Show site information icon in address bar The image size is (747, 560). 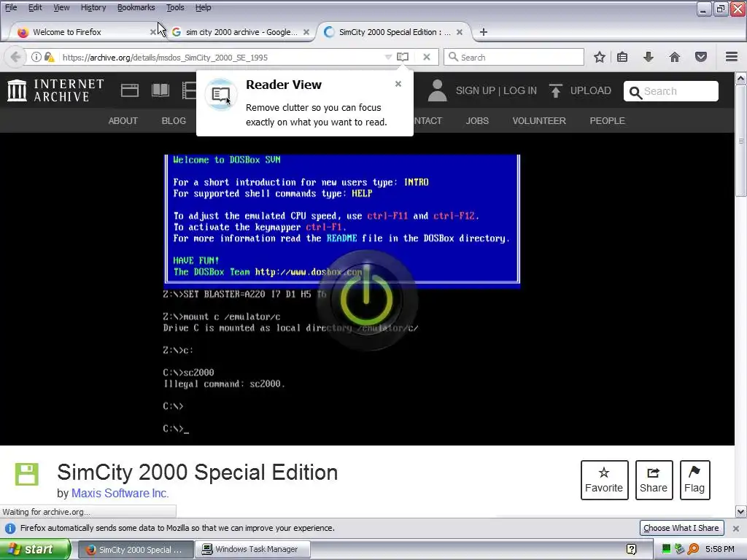click(x=36, y=57)
